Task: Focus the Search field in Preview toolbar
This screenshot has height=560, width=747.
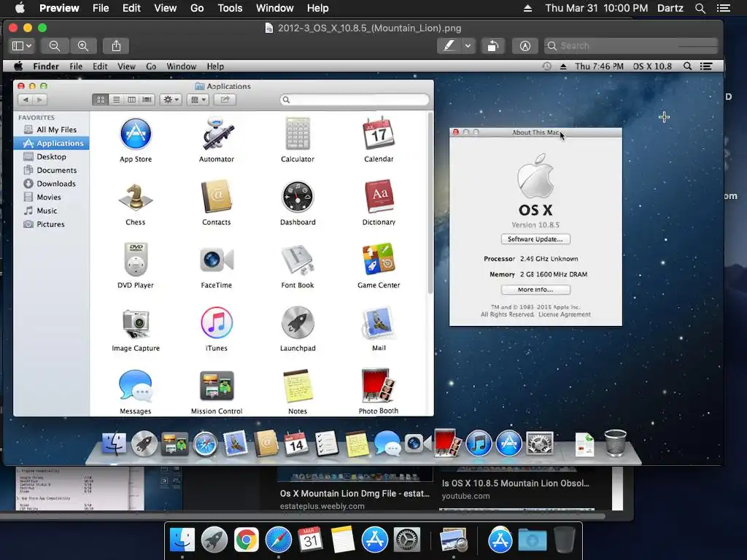Action: tap(631, 46)
